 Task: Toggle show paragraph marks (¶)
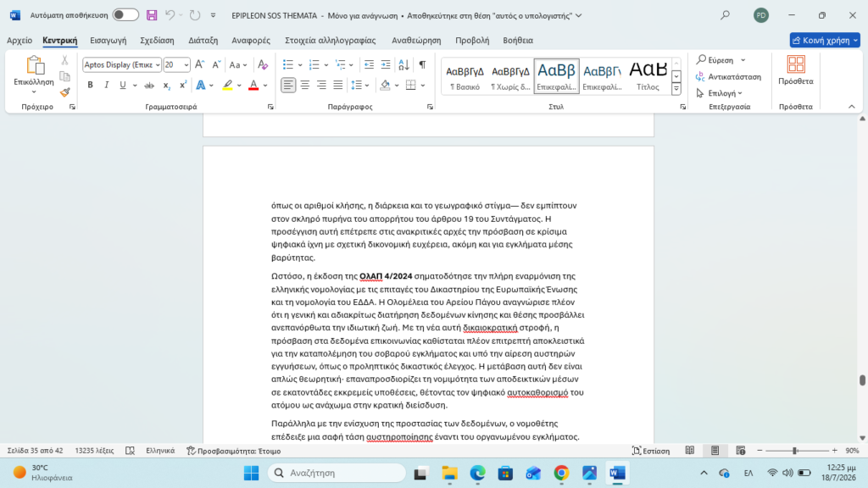click(422, 64)
